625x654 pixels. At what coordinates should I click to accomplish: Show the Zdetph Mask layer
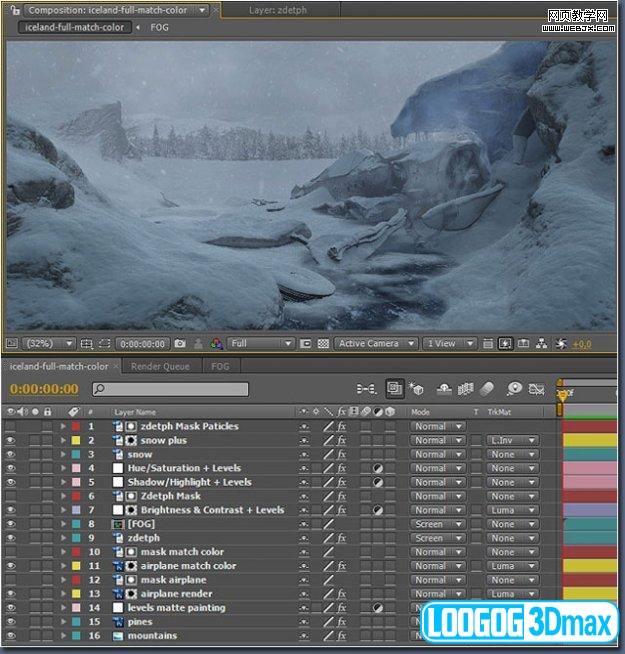coord(10,496)
